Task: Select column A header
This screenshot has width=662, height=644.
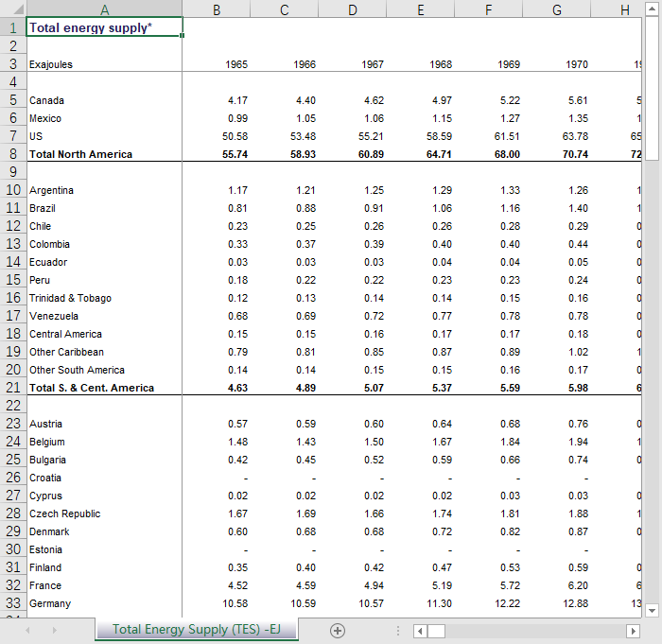Action: coord(104,9)
